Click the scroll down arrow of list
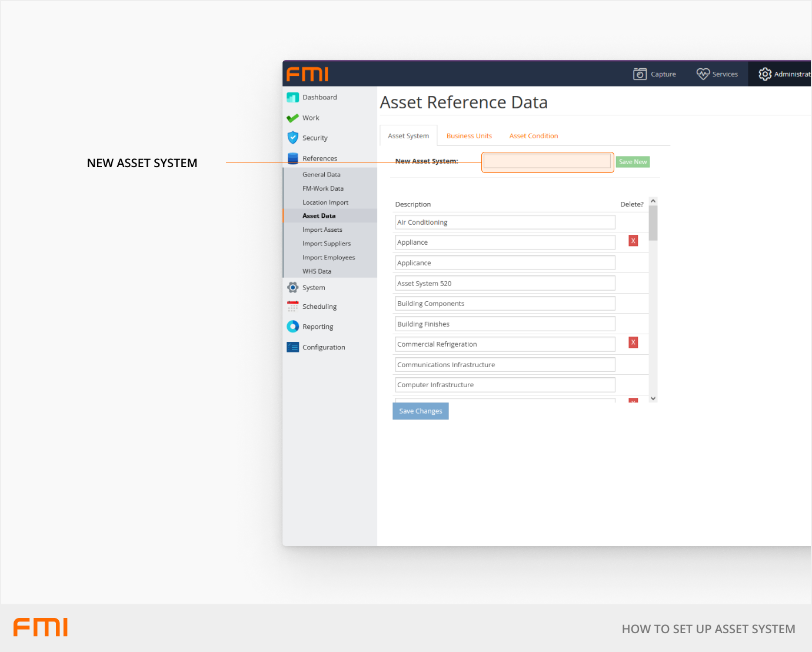This screenshot has width=812, height=652. point(653,398)
